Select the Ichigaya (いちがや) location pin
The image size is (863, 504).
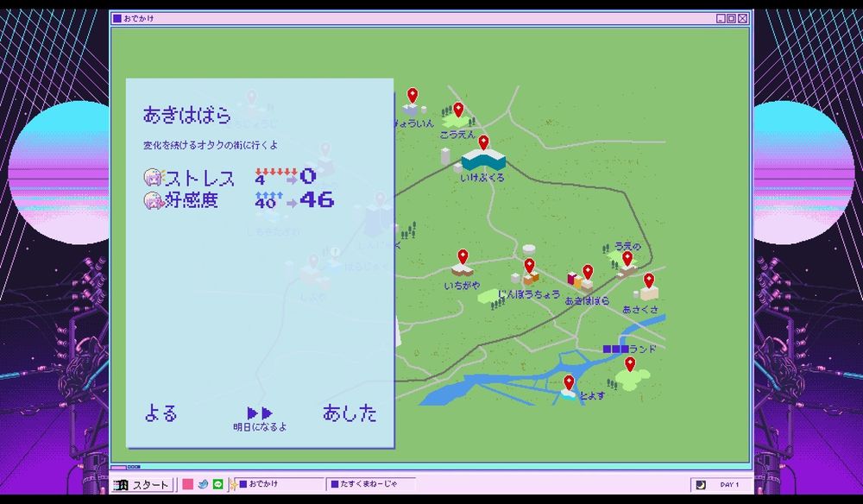click(x=463, y=257)
